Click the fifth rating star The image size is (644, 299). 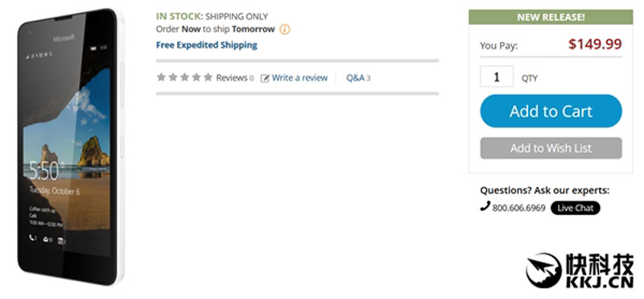point(208,77)
